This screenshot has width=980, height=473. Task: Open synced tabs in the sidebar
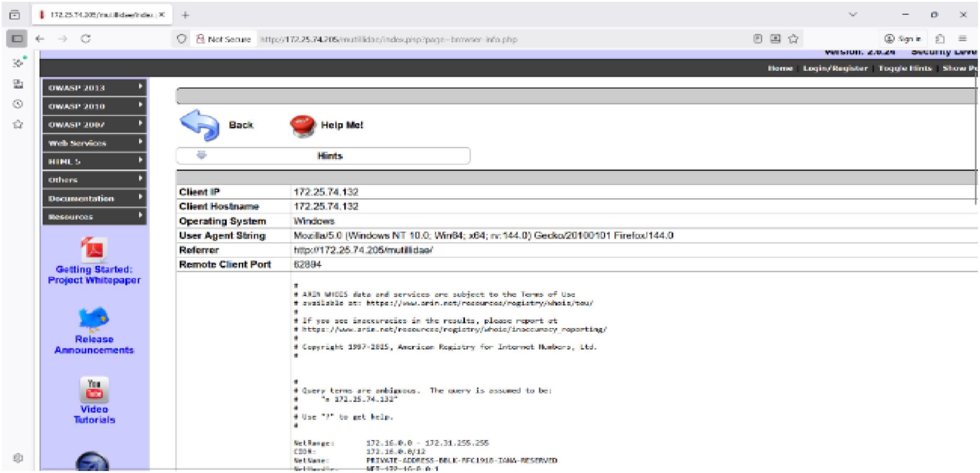18,84
